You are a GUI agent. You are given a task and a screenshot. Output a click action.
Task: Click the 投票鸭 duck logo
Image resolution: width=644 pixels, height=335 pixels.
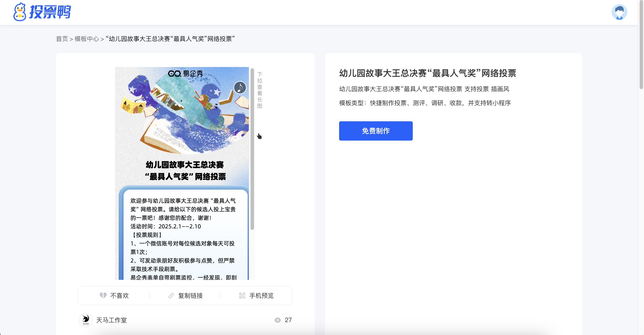[20, 12]
